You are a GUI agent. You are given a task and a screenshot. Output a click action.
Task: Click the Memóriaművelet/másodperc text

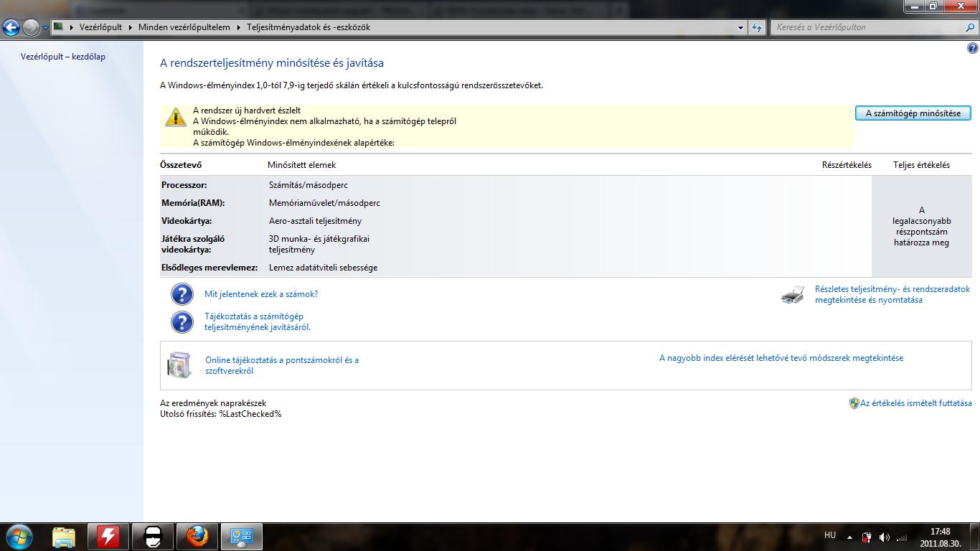point(324,203)
